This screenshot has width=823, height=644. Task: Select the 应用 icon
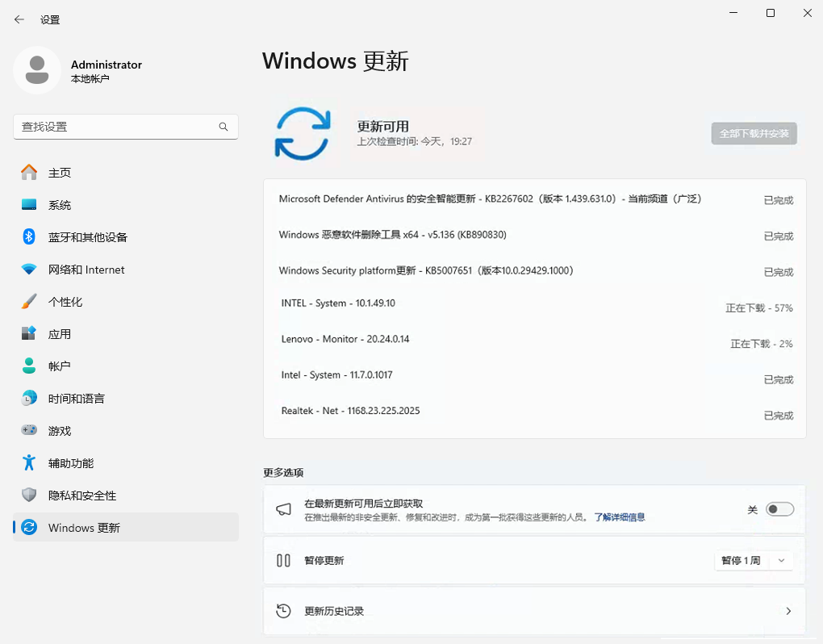pos(32,333)
